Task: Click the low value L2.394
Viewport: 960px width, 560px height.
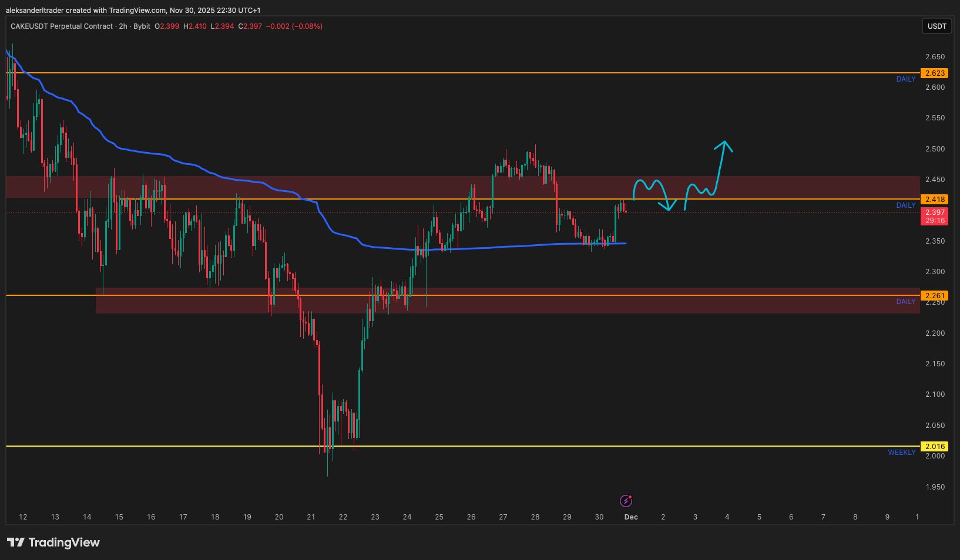Action: (223, 26)
